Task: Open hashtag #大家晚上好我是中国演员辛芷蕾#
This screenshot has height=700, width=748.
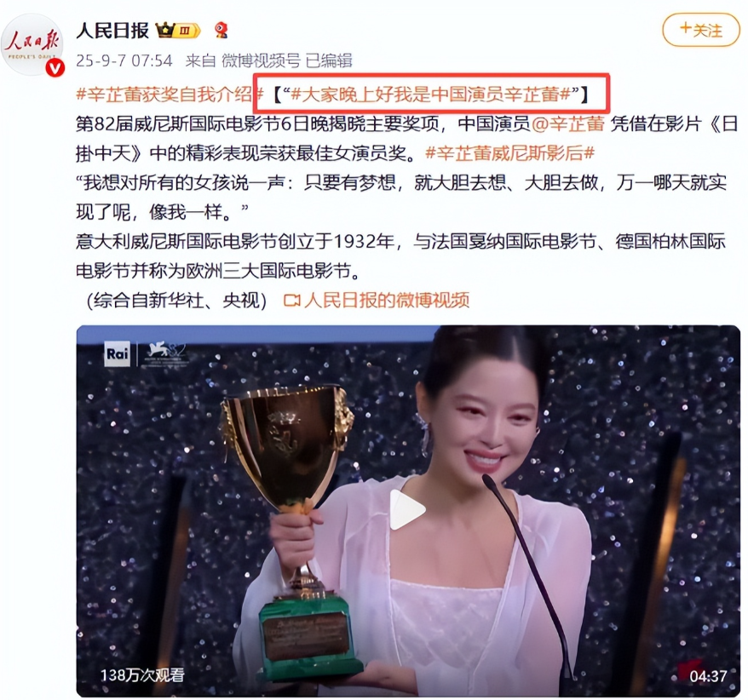Action: point(431,95)
